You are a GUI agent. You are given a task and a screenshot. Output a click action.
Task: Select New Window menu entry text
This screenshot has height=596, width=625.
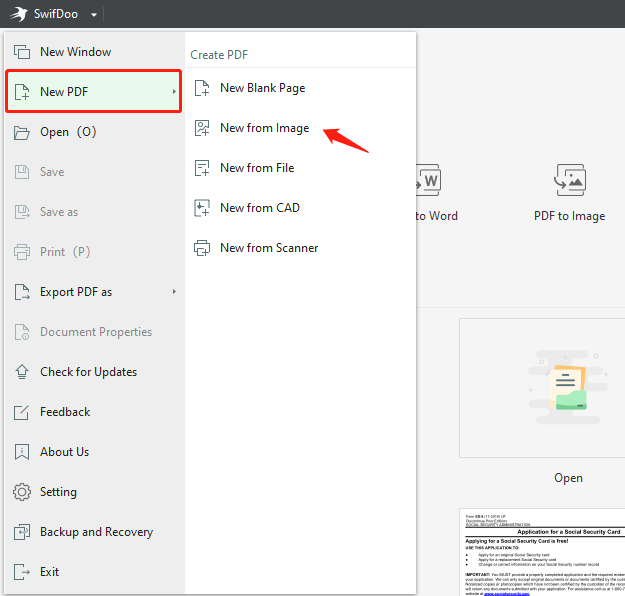(75, 52)
